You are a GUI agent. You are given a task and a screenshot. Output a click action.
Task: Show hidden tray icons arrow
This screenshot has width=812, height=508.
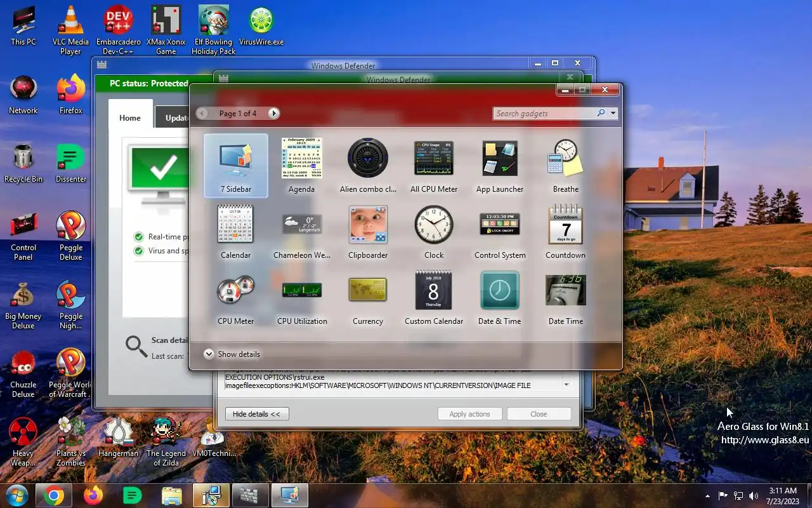click(x=707, y=495)
